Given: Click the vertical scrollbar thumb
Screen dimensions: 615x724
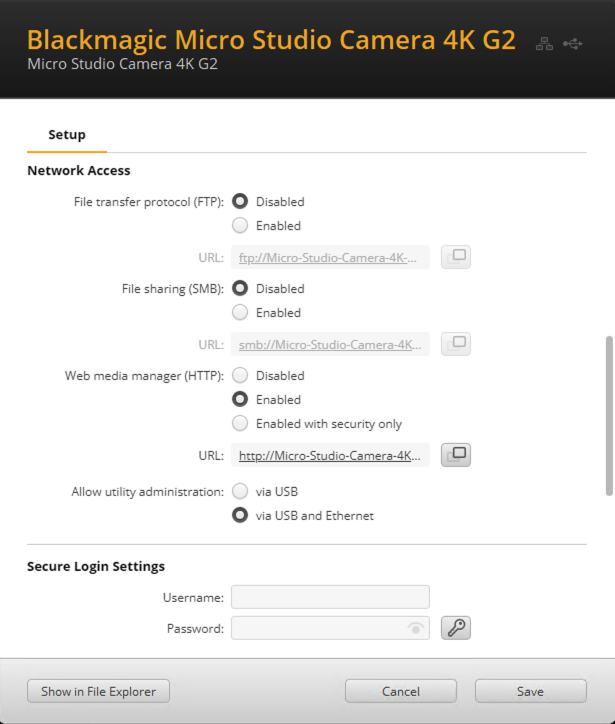Looking at the screenshot, I should (x=609, y=416).
